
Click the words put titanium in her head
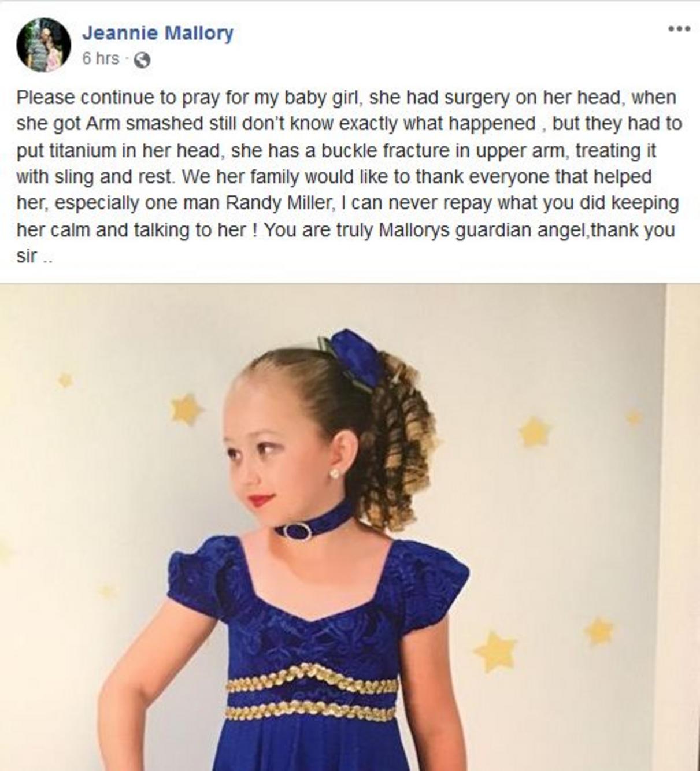click(x=118, y=151)
